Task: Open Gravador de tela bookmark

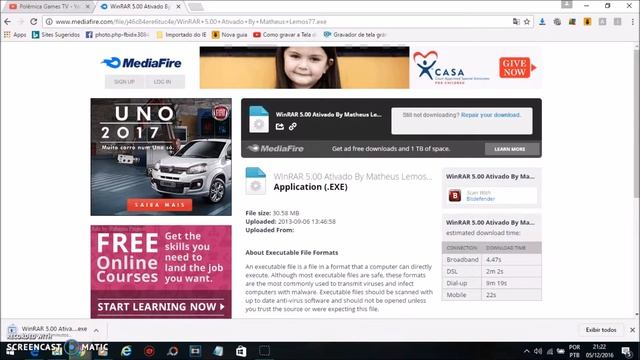Action: (355, 35)
